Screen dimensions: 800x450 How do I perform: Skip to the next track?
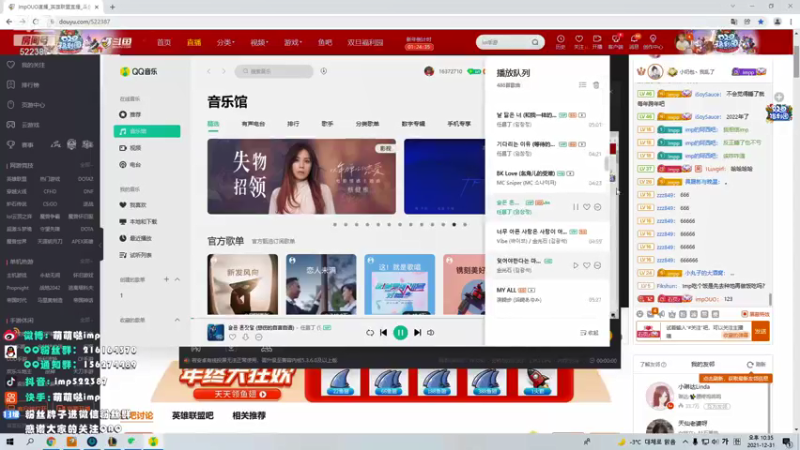pos(417,333)
